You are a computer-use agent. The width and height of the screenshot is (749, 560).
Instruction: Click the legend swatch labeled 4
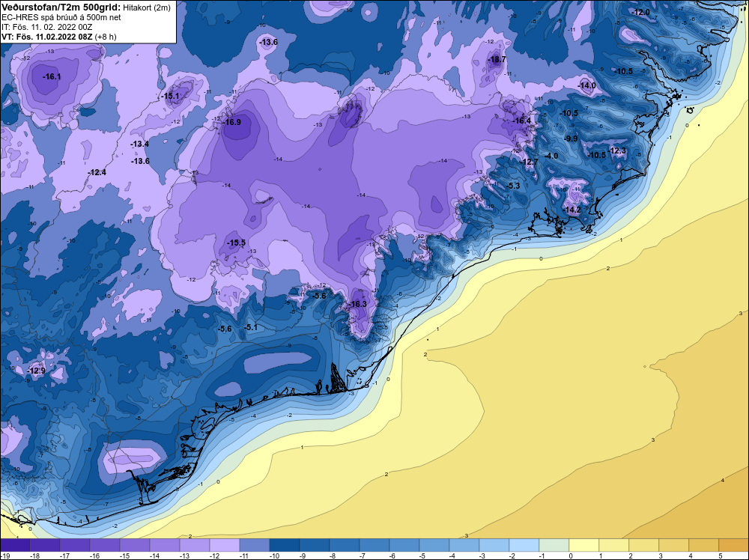704,545
